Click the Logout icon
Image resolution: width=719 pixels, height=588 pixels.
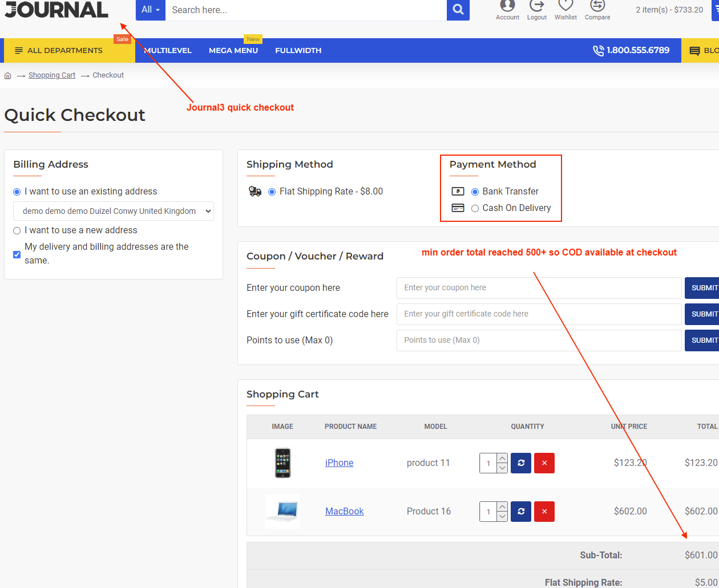click(536, 7)
